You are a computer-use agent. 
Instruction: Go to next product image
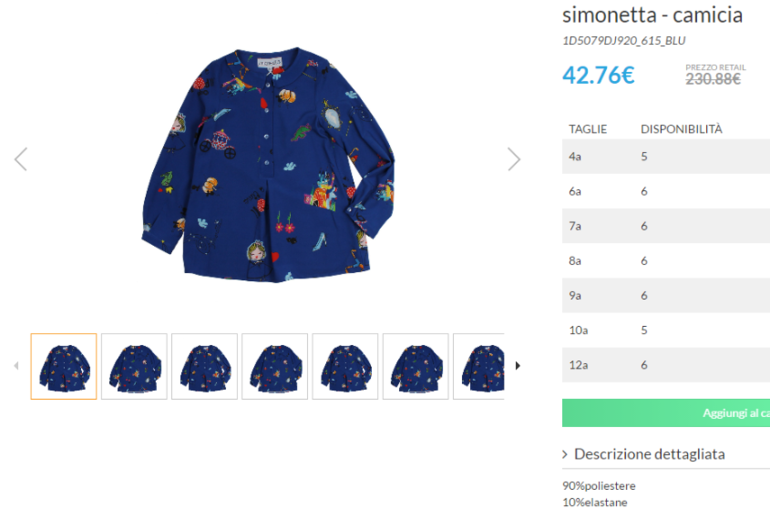pyautogui.click(x=514, y=159)
